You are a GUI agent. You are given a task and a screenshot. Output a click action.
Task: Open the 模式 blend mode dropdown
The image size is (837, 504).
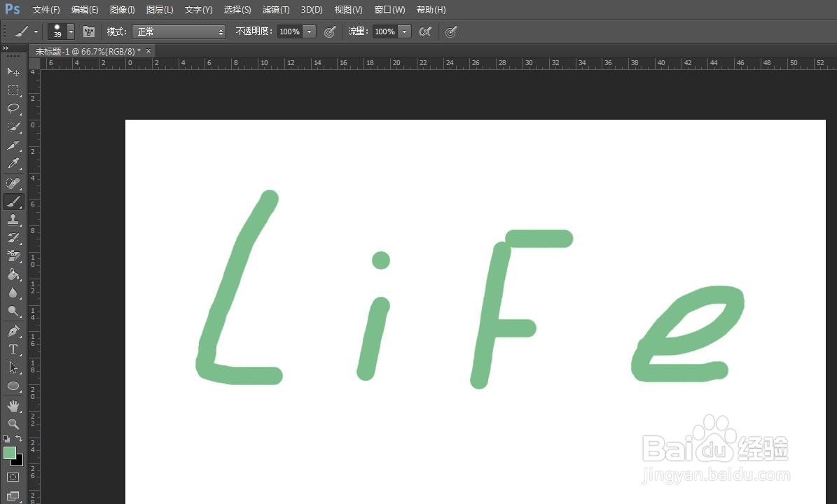(x=179, y=32)
